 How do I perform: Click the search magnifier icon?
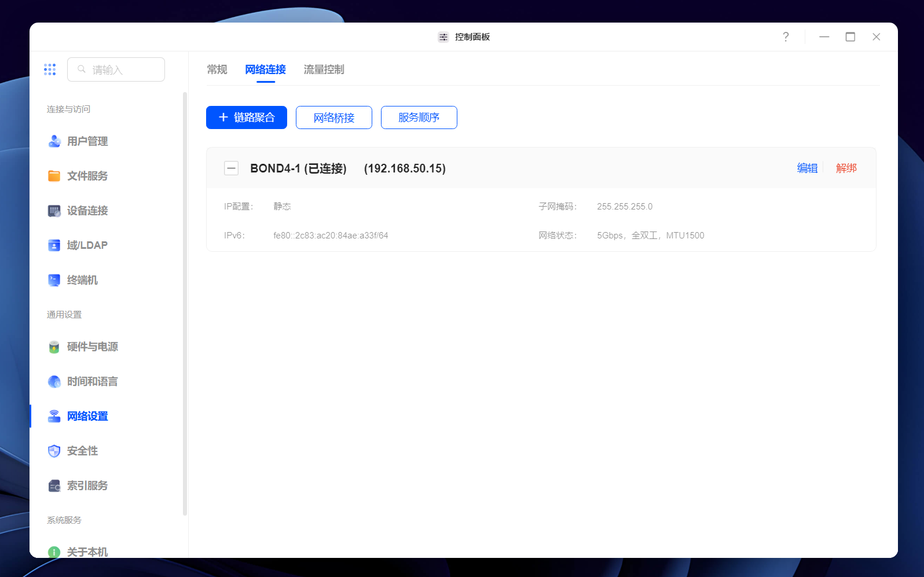pos(82,69)
